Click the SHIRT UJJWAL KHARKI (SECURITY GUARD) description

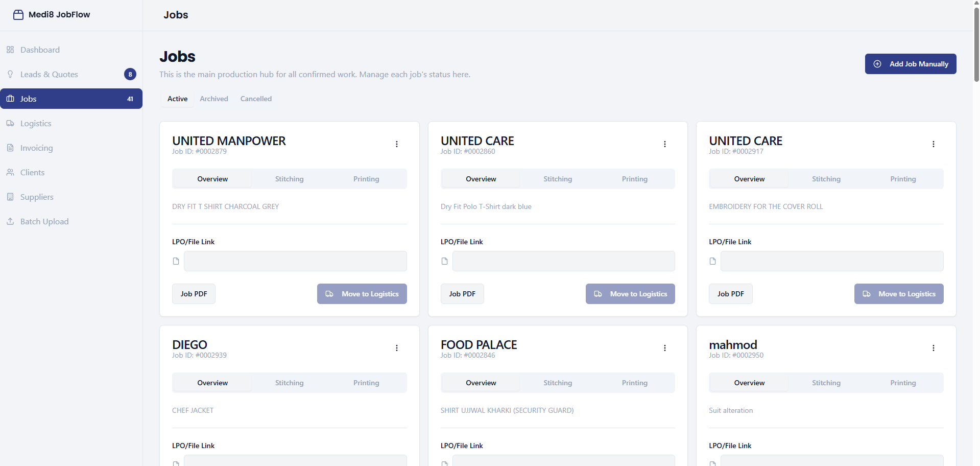[507, 410]
